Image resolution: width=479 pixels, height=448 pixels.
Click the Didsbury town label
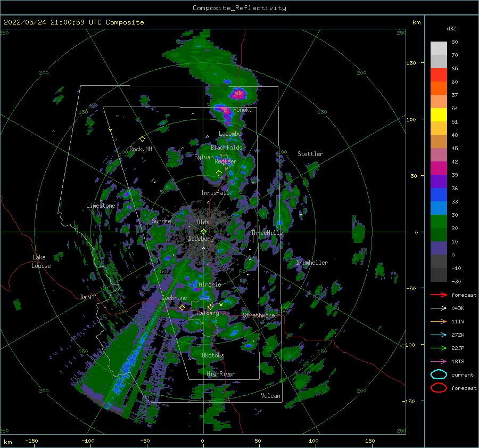pyautogui.click(x=201, y=239)
